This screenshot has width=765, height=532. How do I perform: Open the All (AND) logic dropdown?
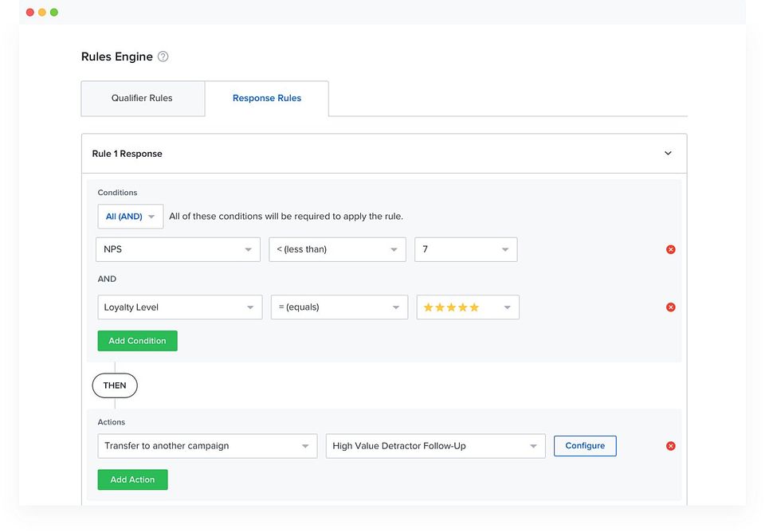(130, 217)
